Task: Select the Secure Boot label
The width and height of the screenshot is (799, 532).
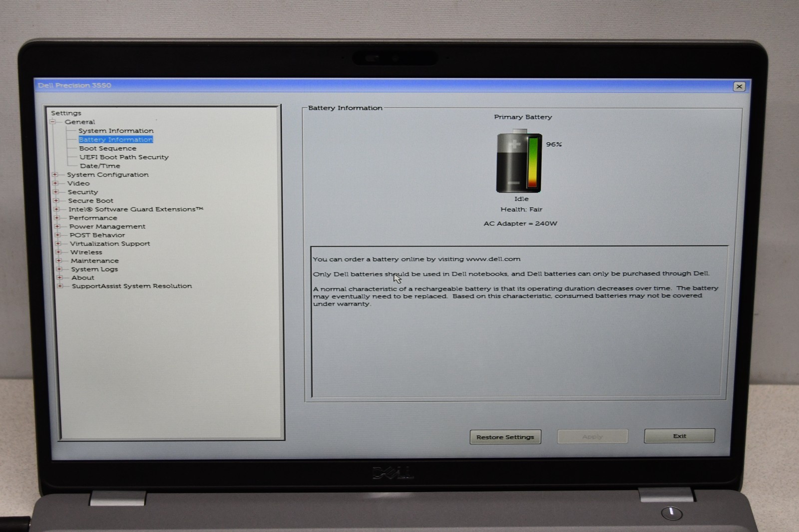Action: tap(91, 201)
